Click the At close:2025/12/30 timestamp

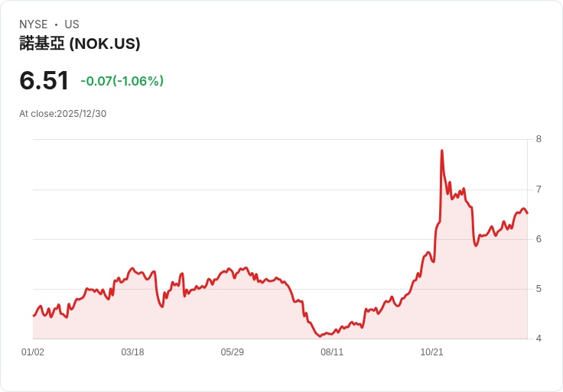point(63,114)
